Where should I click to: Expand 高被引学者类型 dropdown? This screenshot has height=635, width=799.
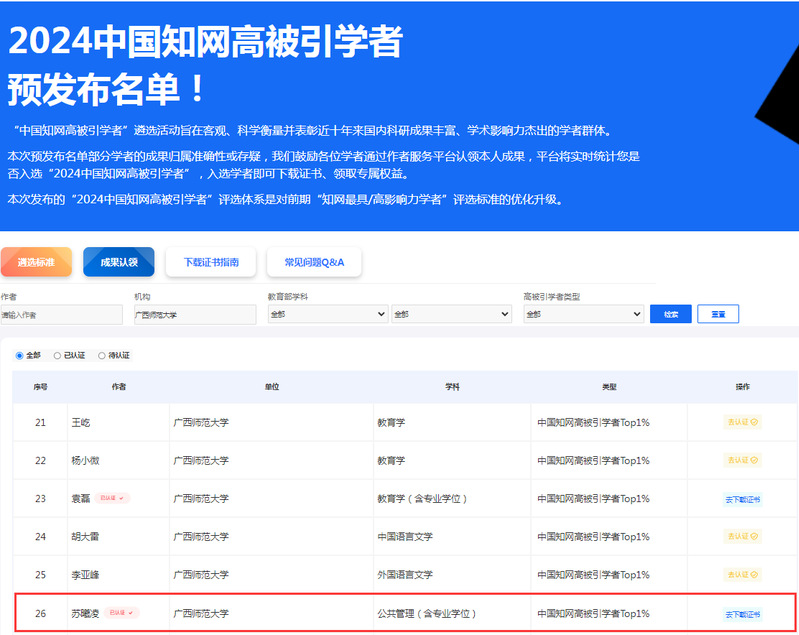point(583,314)
